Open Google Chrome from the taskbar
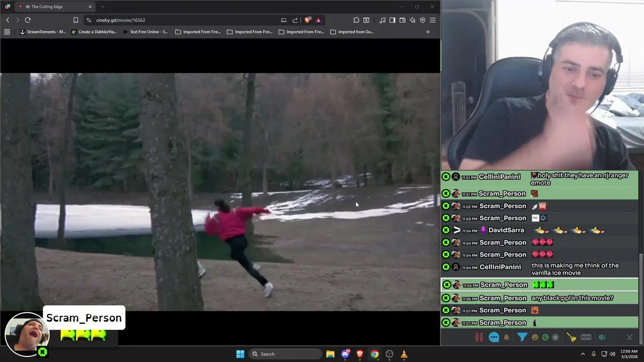Screen dimensions: 644x362 [374, 354]
